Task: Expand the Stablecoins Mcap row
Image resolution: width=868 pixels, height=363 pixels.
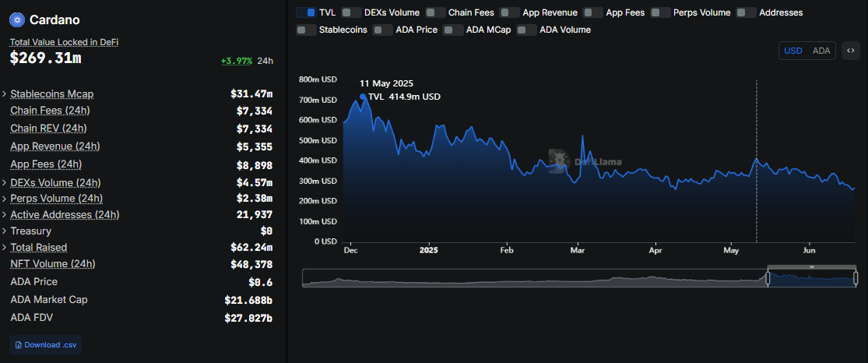Action: (x=5, y=93)
